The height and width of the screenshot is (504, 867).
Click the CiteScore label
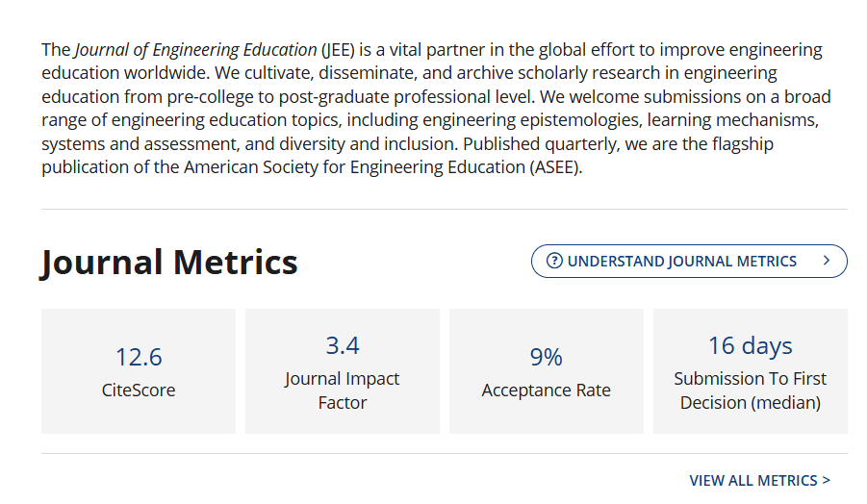point(139,391)
